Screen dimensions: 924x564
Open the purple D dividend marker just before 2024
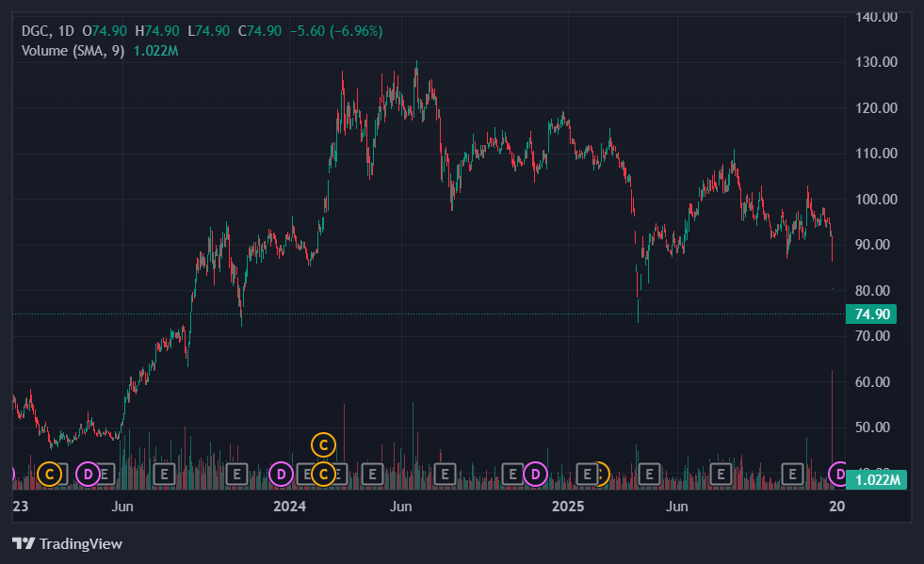[281, 473]
